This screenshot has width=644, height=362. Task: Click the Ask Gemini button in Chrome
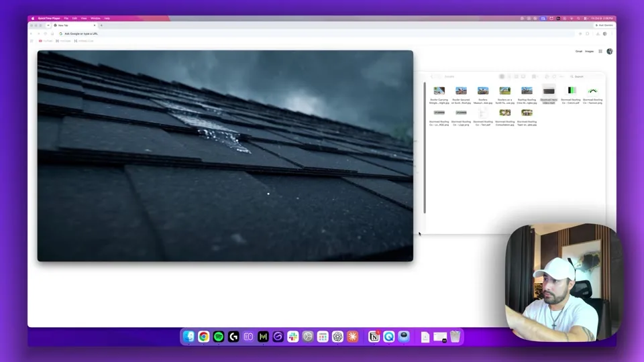pyautogui.click(x=604, y=25)
